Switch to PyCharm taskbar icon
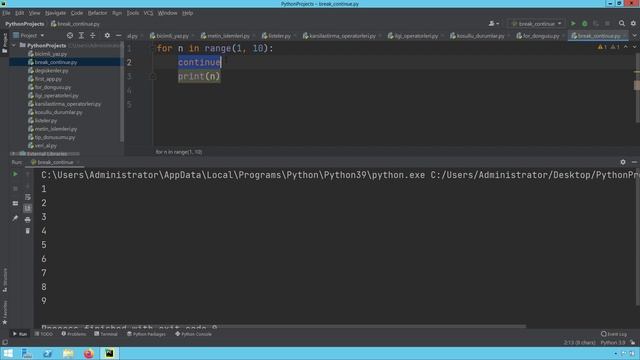The image size is (640, 360). [109, 353]
